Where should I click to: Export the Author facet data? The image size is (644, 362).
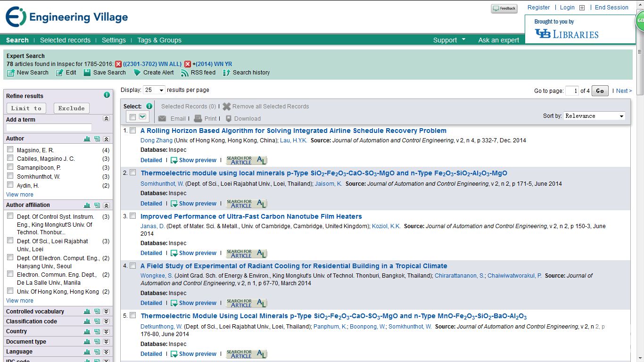97,139
